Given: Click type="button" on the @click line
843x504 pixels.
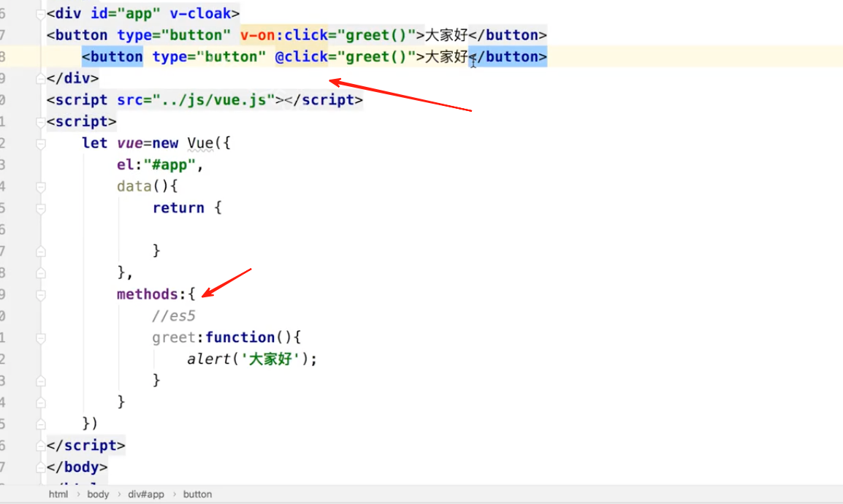Looking at the screenshot, I should click(x=209, y=57).
